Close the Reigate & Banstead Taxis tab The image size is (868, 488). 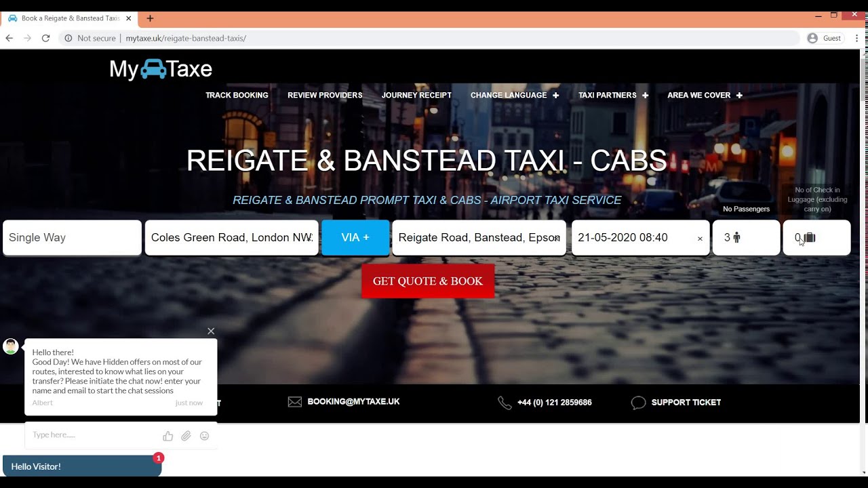129,18
